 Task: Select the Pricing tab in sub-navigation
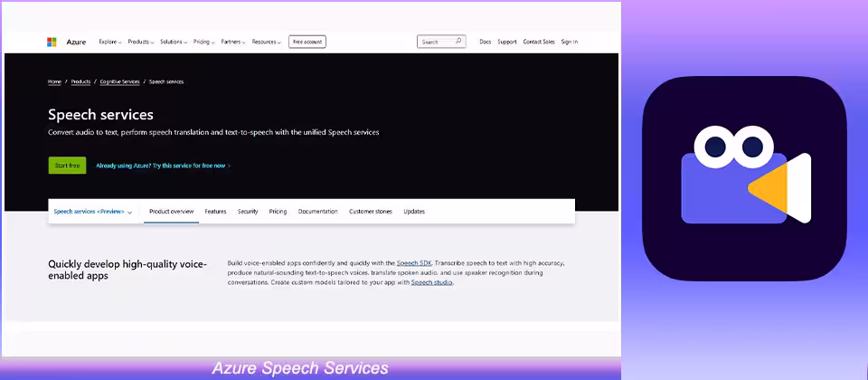tap(278, 212)
